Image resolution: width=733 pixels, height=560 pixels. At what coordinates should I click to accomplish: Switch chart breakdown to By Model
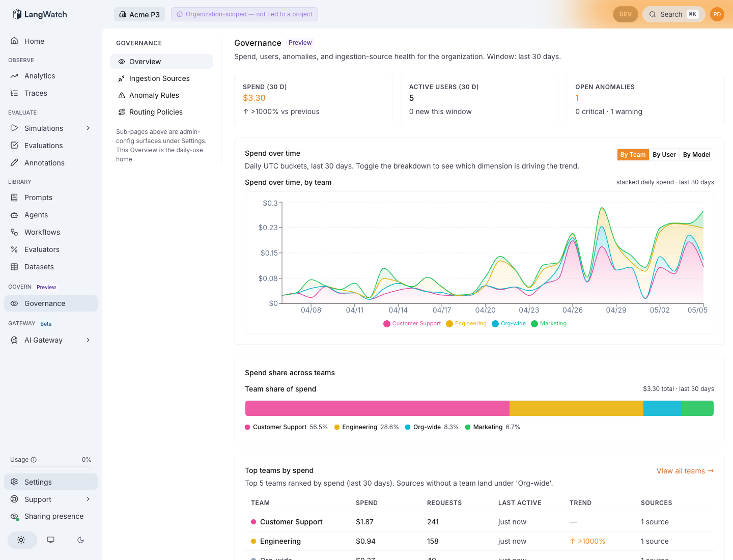pos(696,155)
